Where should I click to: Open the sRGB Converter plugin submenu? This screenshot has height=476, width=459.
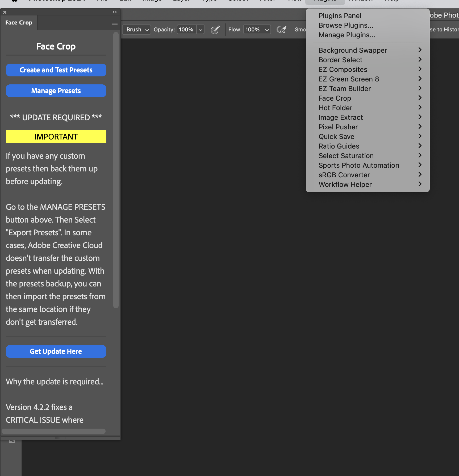coord(368,175)
